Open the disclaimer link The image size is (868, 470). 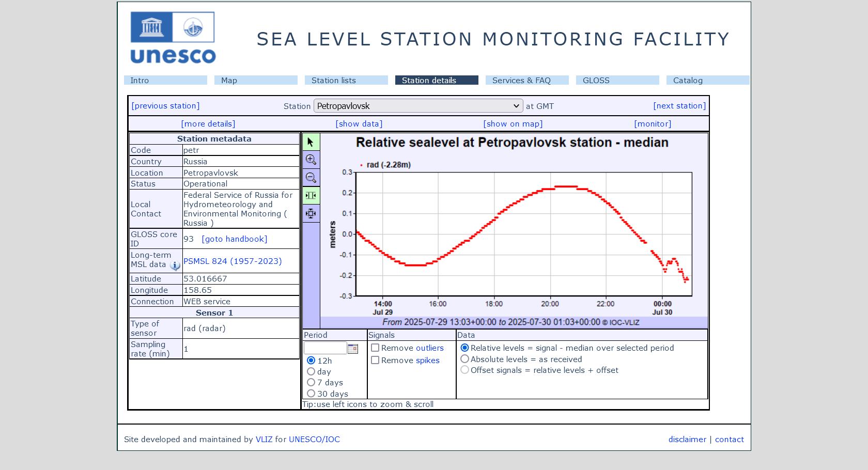(x=687, y=440)
